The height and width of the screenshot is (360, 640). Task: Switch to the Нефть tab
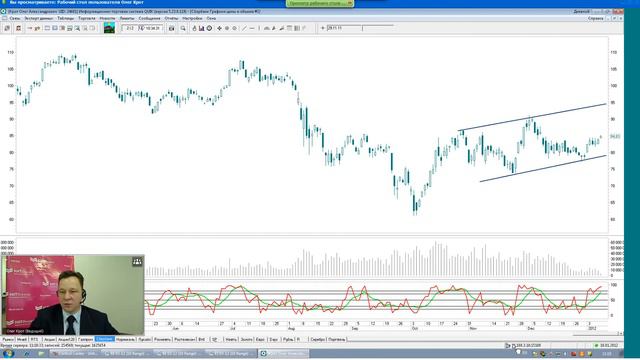[231, 339]
